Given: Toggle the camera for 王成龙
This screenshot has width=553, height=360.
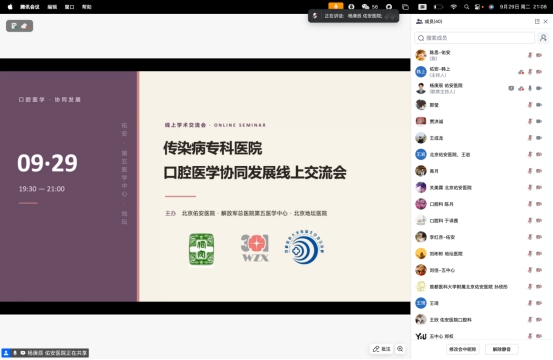Looking at the screenshot, I should [539, 138].
